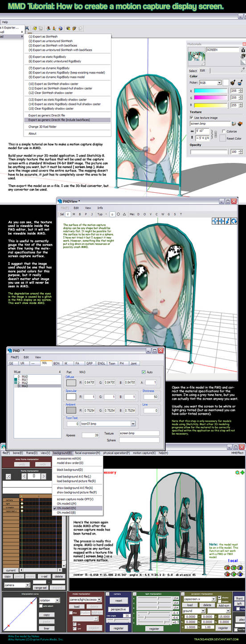Click 'Change 3D Rad folder' menu entry
The image size is (246, 644).
(x=43, y=127)
